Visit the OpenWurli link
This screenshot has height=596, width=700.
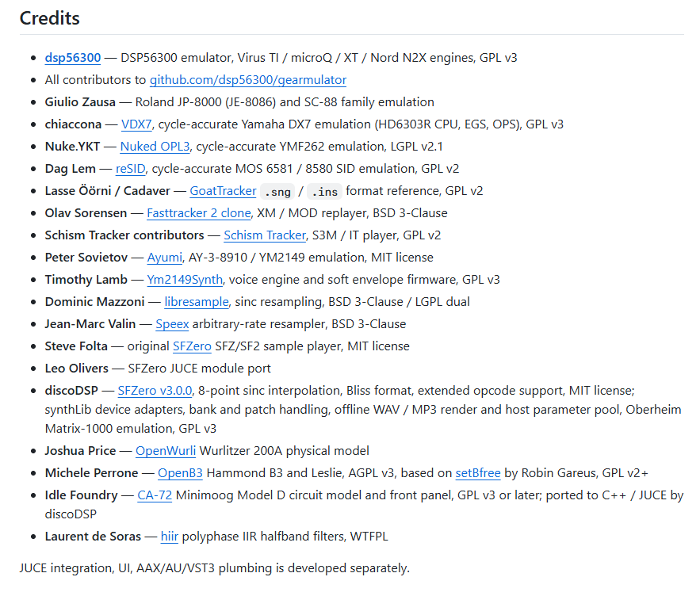(166, 451)
